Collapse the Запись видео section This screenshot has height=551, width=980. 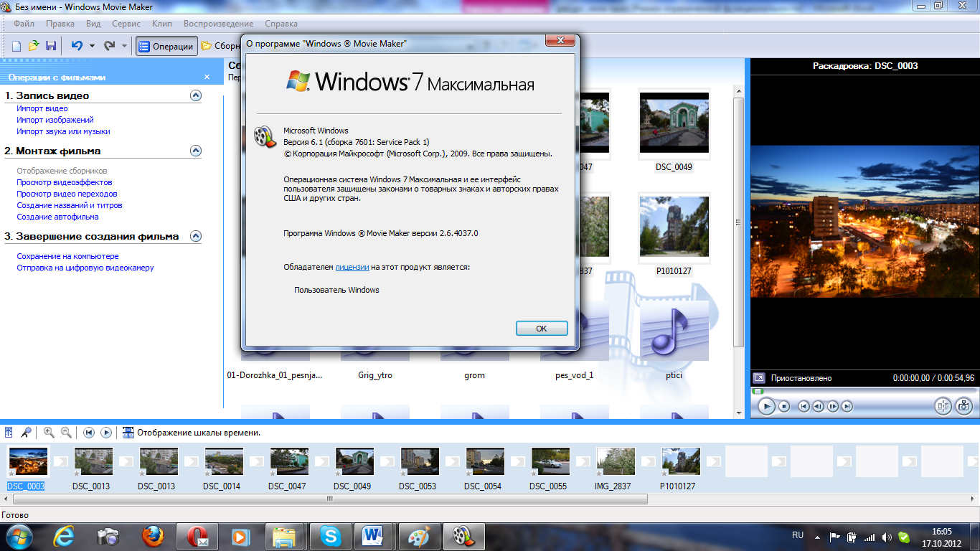[x=195, y=95]
